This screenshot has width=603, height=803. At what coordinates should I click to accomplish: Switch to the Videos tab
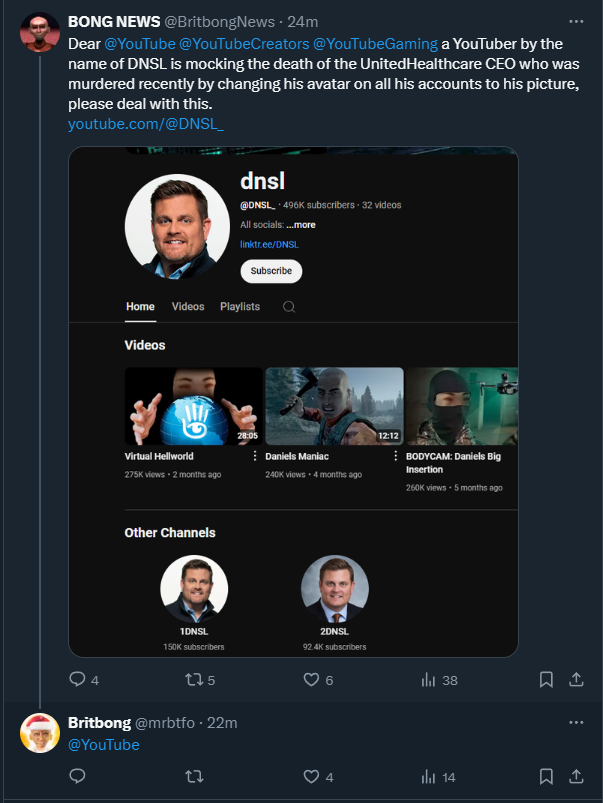[188, 306]
